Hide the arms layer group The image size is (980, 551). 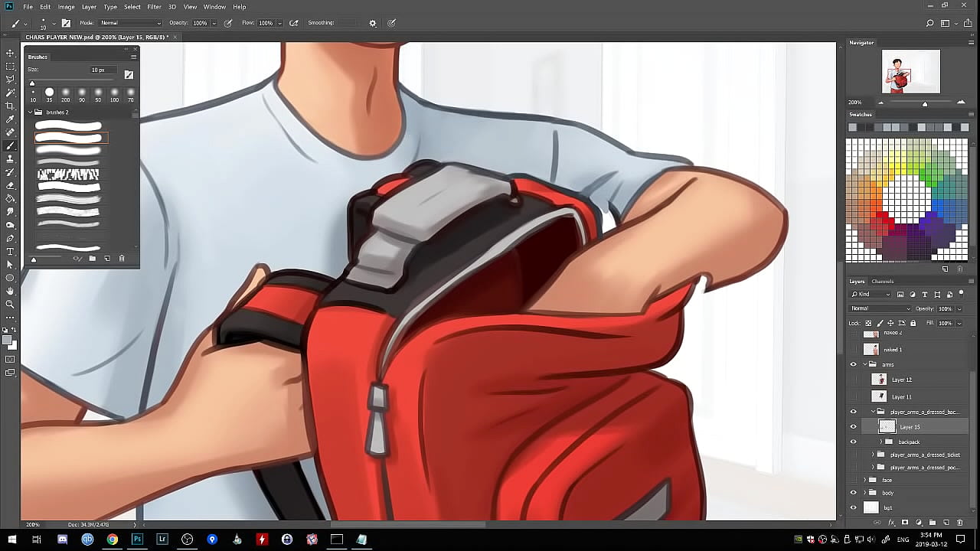pos(854,364)
